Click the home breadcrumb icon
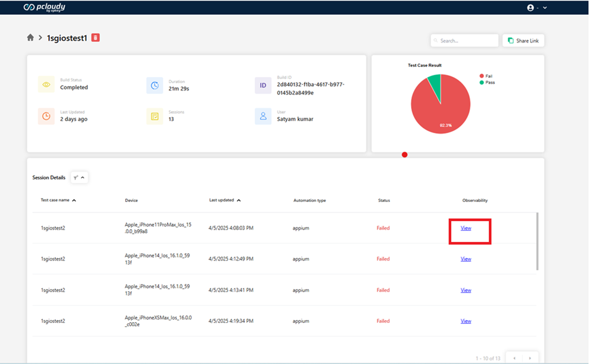The height and width of the screenshot is (364, 601). 30,38
